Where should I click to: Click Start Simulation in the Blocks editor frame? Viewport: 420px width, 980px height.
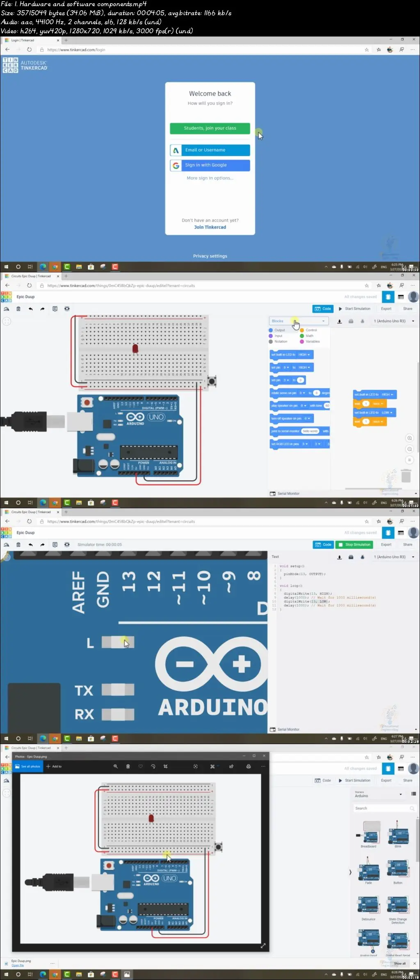coord(354,309)
